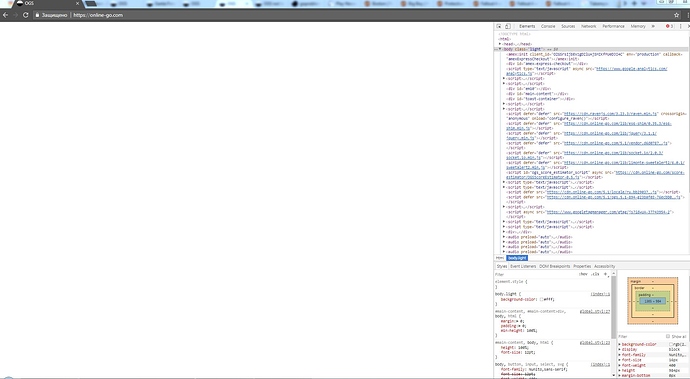Click the online-go.com address bar URL
690x379 pixels.
click(x=98, y=15)
